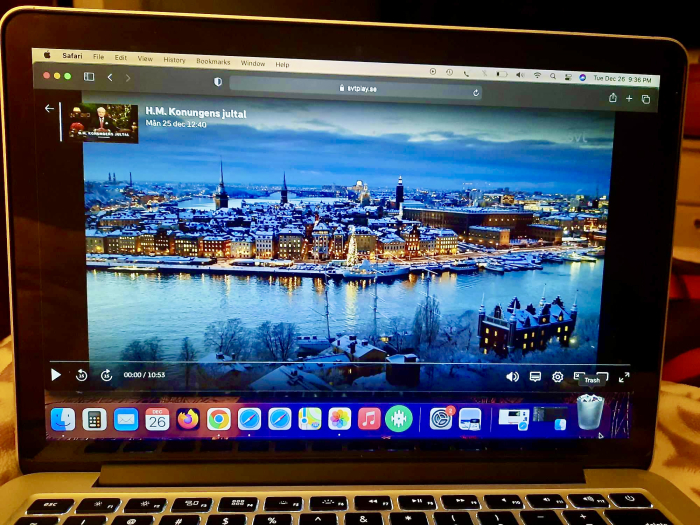Image resolution: width=700 pixels, height=525 pixels.
Task: Open Now Playing in the menu bar
Action: coord(433,71)
